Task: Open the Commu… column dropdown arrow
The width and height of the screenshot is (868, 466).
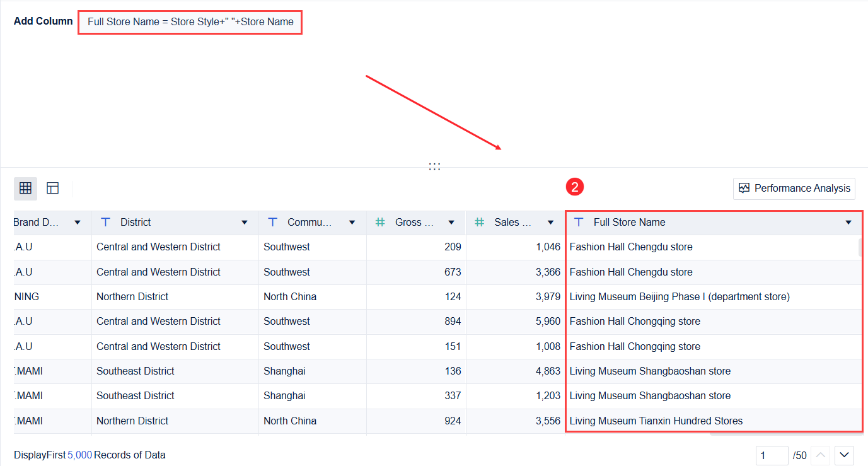Action: 352,223
